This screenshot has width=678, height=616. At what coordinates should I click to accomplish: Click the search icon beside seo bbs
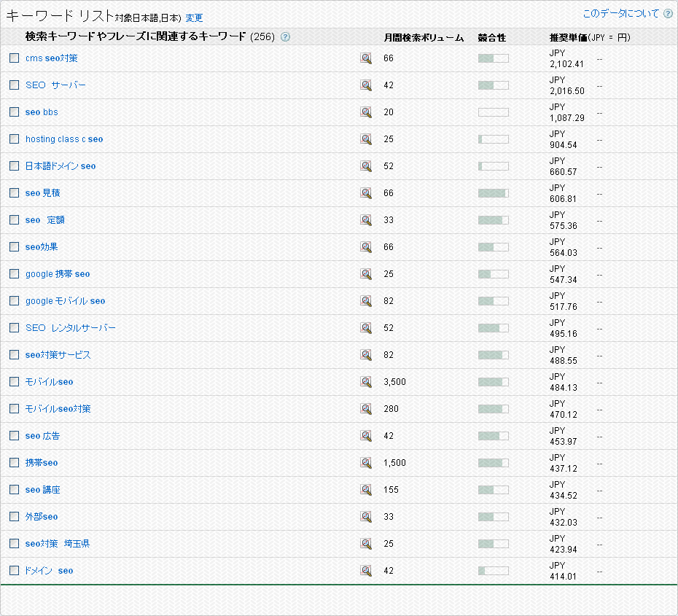tap(366, 112)
